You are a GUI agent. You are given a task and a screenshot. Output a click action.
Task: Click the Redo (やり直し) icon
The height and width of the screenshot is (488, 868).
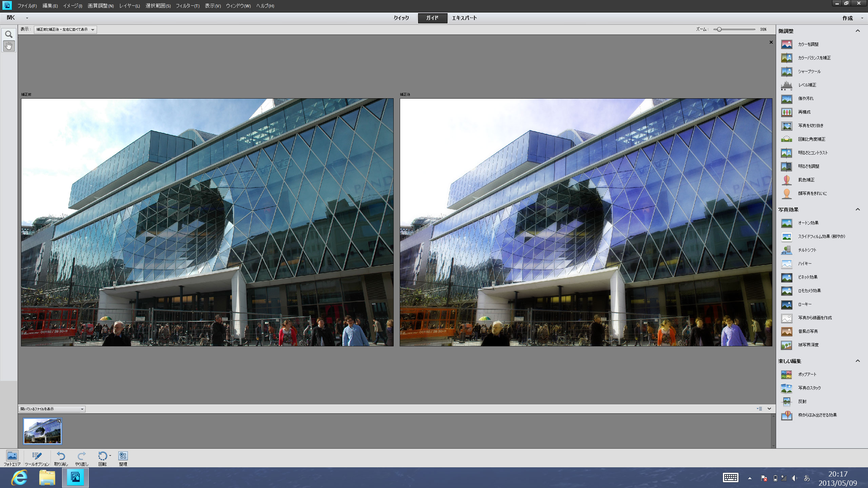click(x=82, y=456)
